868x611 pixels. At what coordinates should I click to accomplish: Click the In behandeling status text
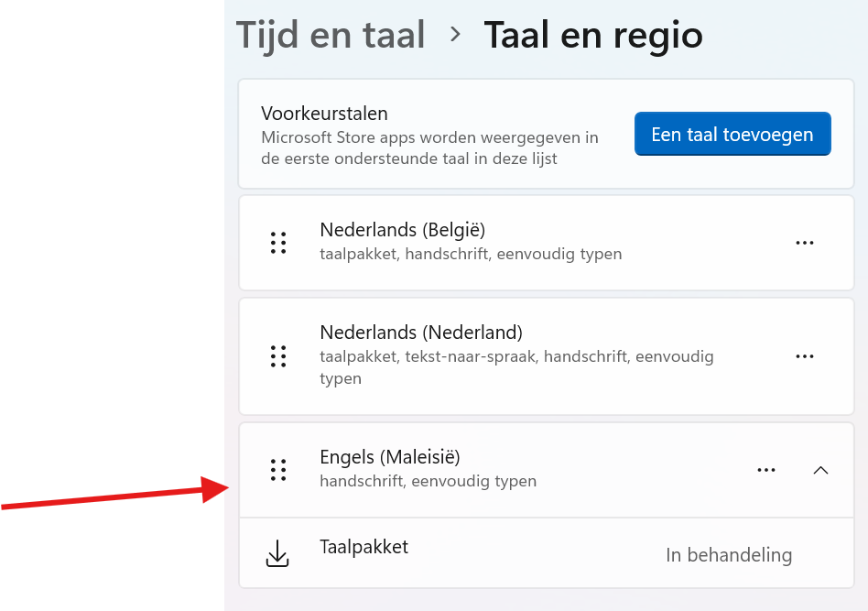pyautogui.click(x=728, y=555)
